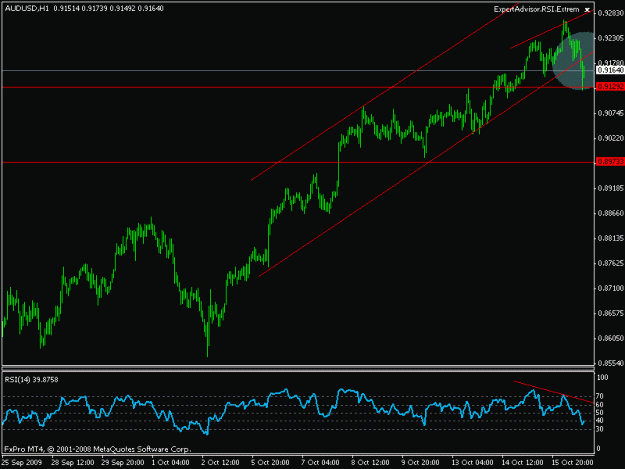Click the 14 Oct 12:00 time label
Image resolution: width=625 pixels, height=469 pixels.
522,462
